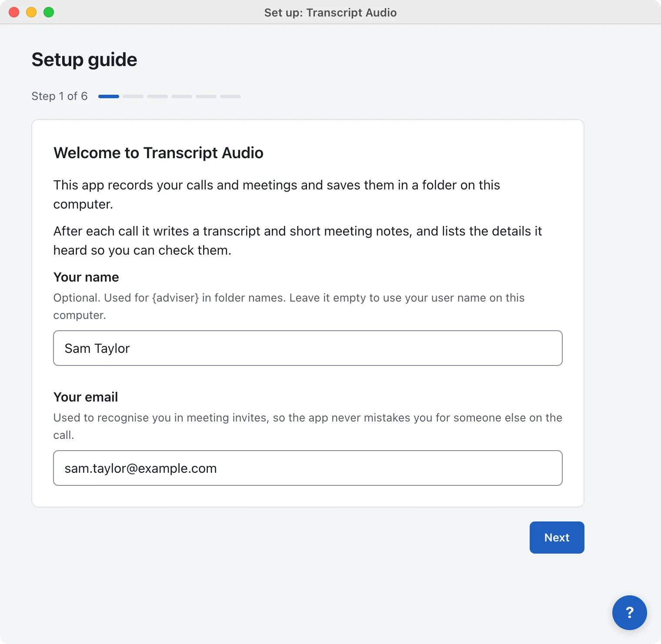Screen dimensions: 661x644
Task: Click the "Welcome to Transcript Audio" heading
Action: (x=158, y=153)
